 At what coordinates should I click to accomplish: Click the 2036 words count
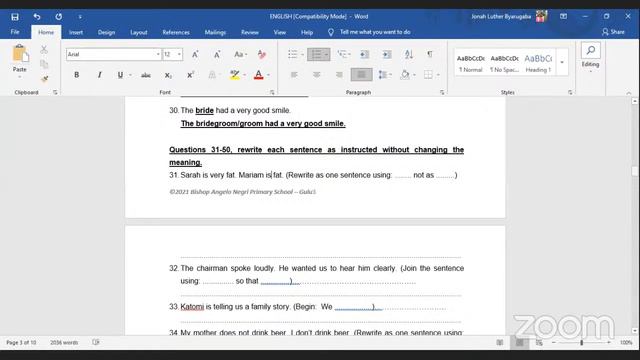pyautogui.click(x=64, y=342)
